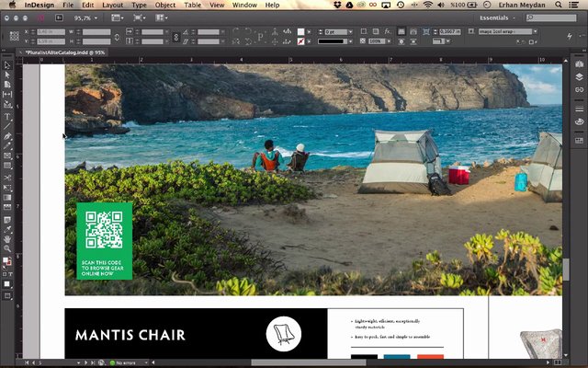
Task: Open Adobe Bridge via Br icon
Action: click(59, 17)
